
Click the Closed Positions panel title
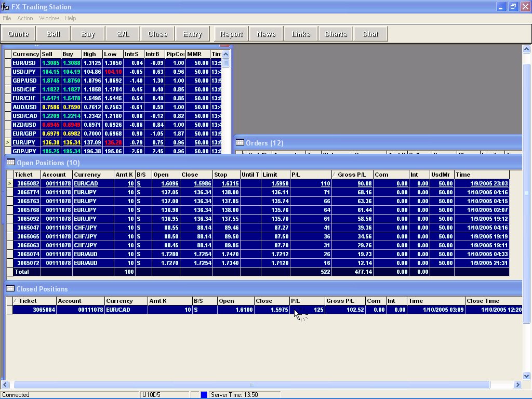click(x=42, y=289)
